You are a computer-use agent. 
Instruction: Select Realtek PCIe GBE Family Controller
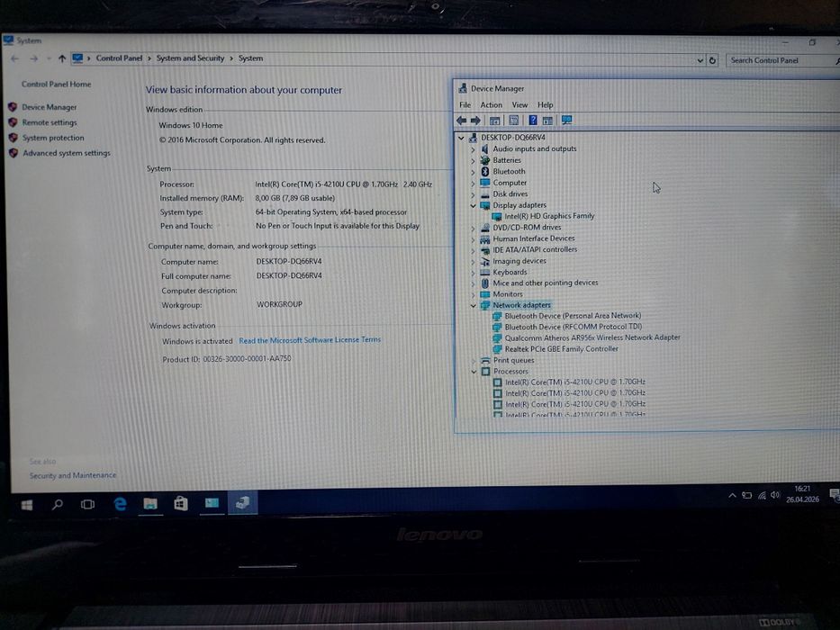click(x=562, y=349)
